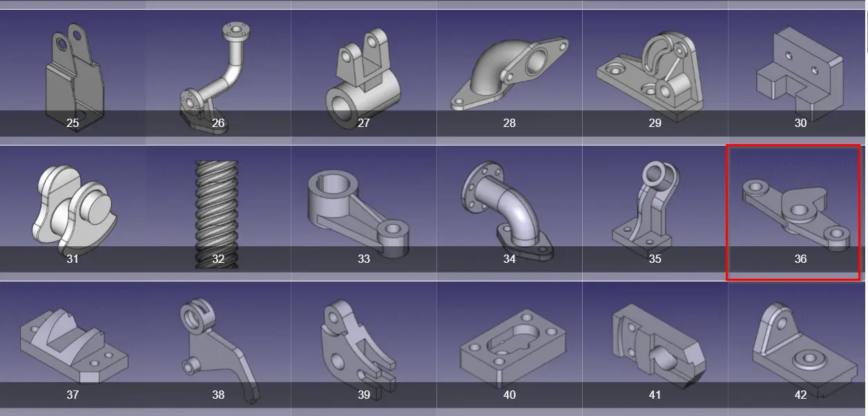Click the stepped block model 30
The width and height of the screenshot is (868, 416).
pyautogui.click(x=798, y=72)
